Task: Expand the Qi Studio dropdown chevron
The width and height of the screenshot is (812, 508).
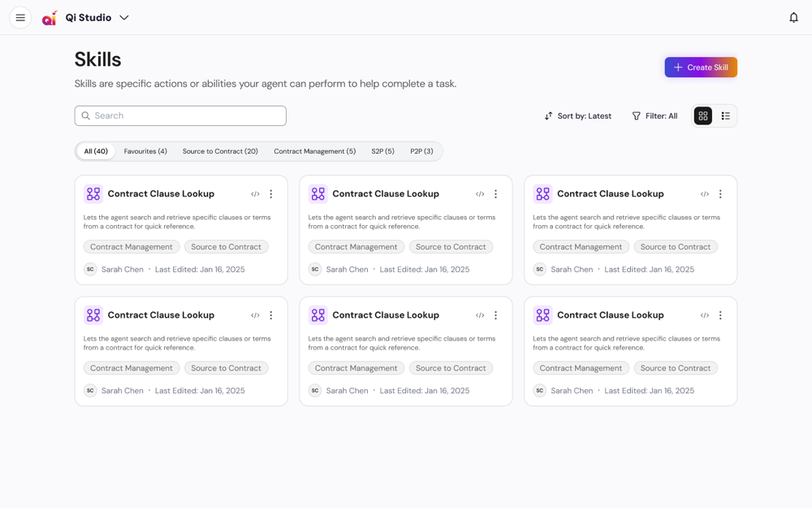Action: pos(124,18)
